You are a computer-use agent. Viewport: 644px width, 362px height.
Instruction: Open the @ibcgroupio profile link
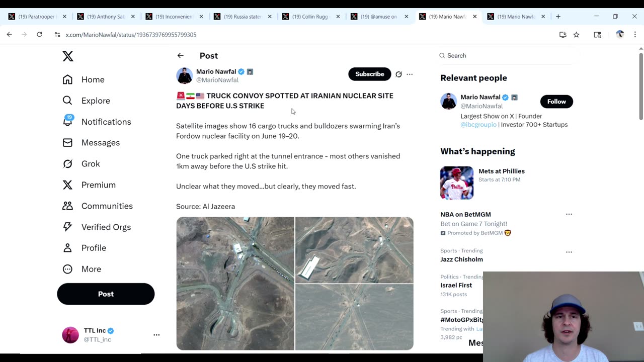tap(478, 125)
